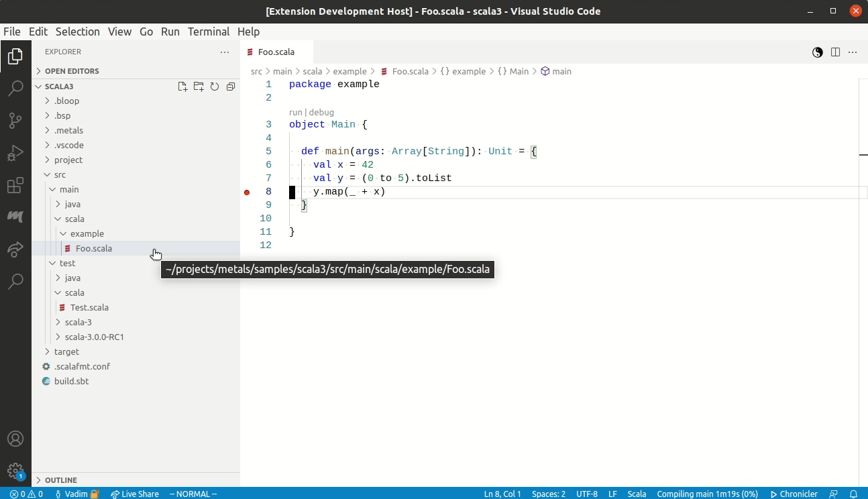Expand the OPEN EDITORS section

tap(135, 71)
